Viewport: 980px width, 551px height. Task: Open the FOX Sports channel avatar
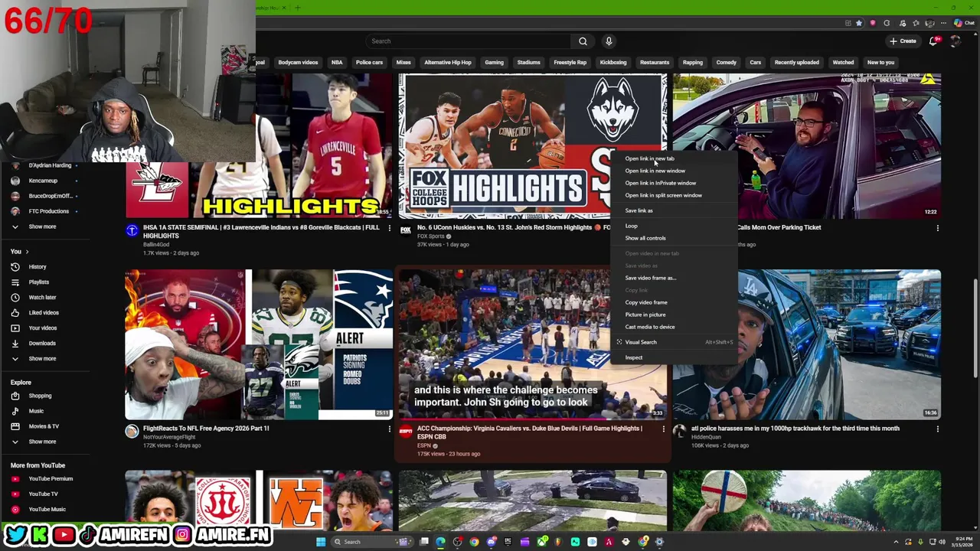[x=406, y=230]
